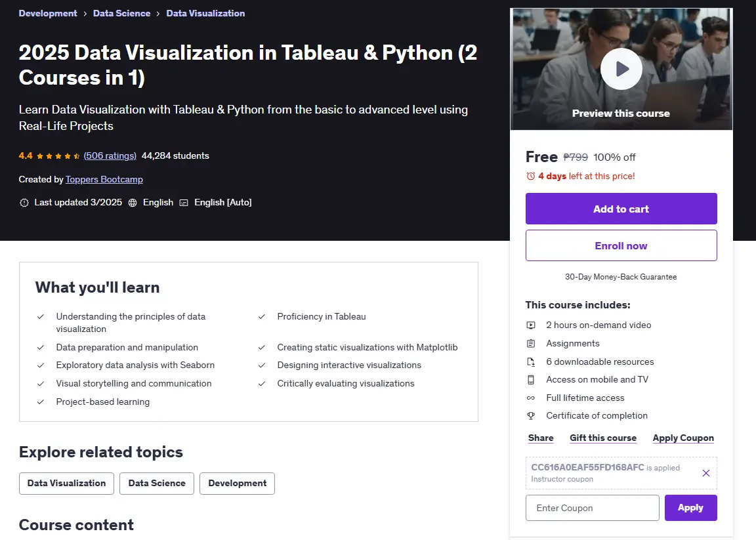Click the chevron after Development breadcrumb

click(x=85, y=14)
